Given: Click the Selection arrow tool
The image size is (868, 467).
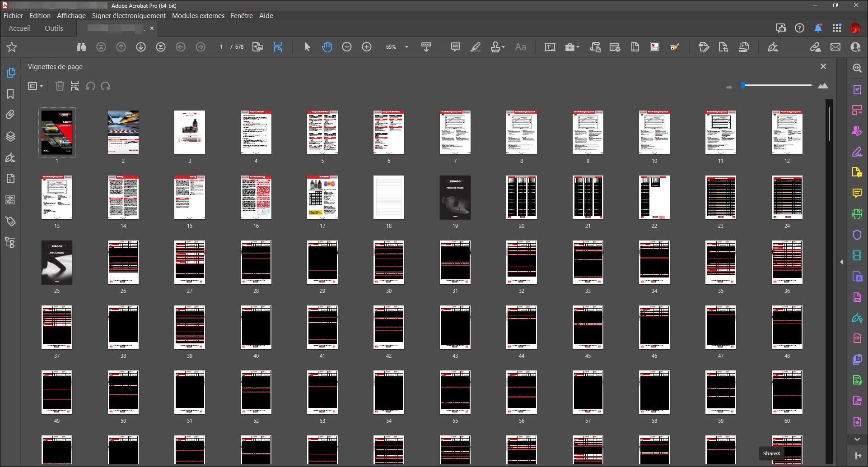Looking at the screenshot, I should pyautogui.click(x=307, y=47).
